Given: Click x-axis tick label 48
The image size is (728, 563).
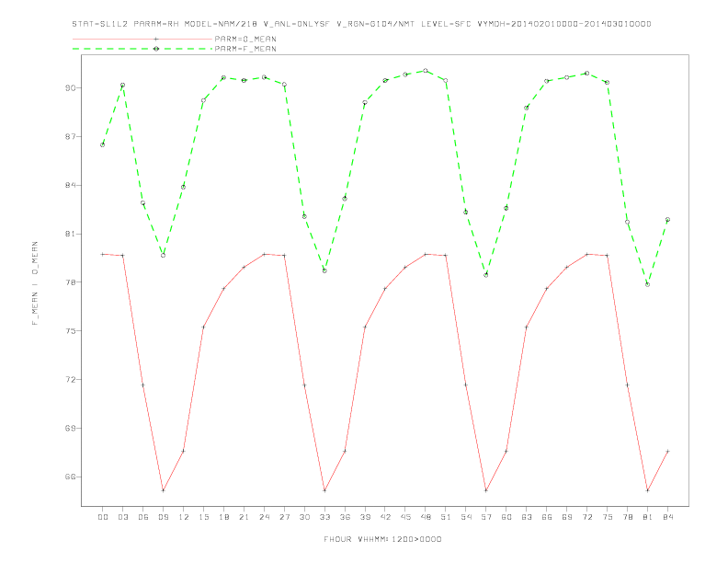Looking at the screenshot, I should 426,517.
